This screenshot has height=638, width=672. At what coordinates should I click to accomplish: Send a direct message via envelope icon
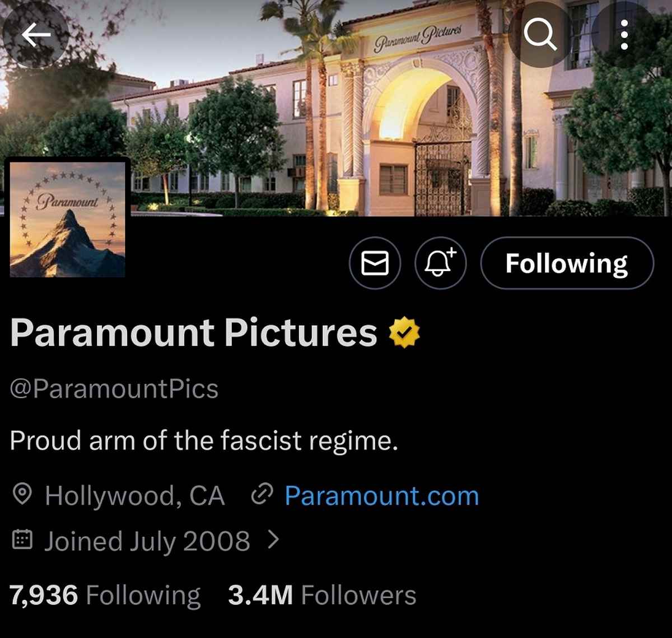click(375, 263)
